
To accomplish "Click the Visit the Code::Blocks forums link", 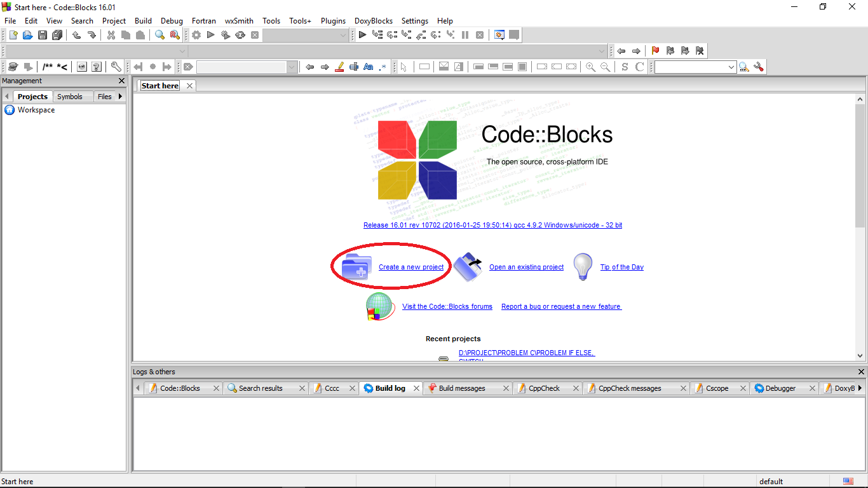I will tap(447, 306).
